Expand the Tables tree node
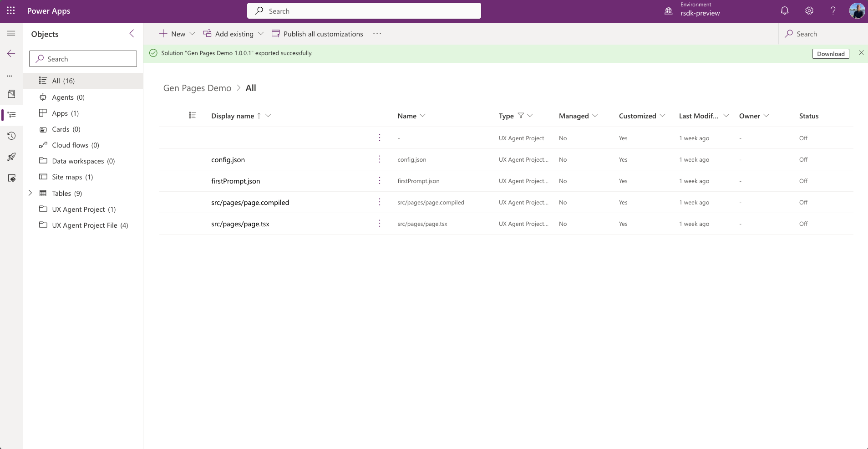This screenshot has width=868, height=449. [30, 193]
